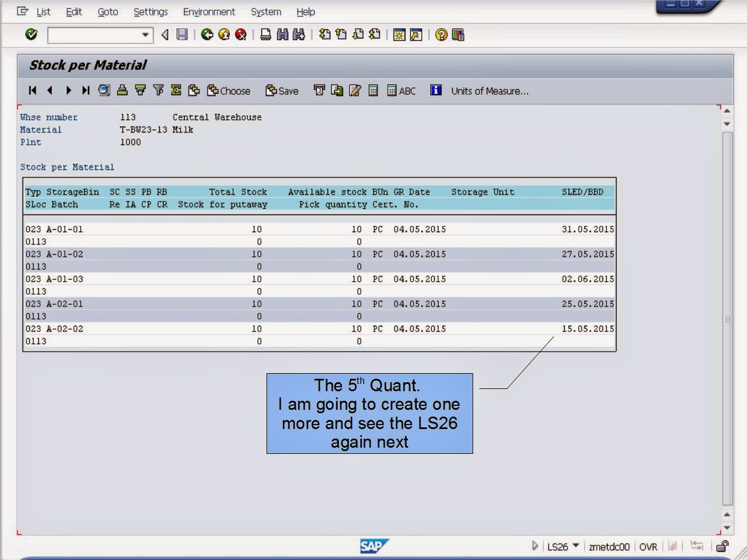Screen dimensions: 747x560
Task: Click the lock icon in the status bar
Action: pos(723,546)
